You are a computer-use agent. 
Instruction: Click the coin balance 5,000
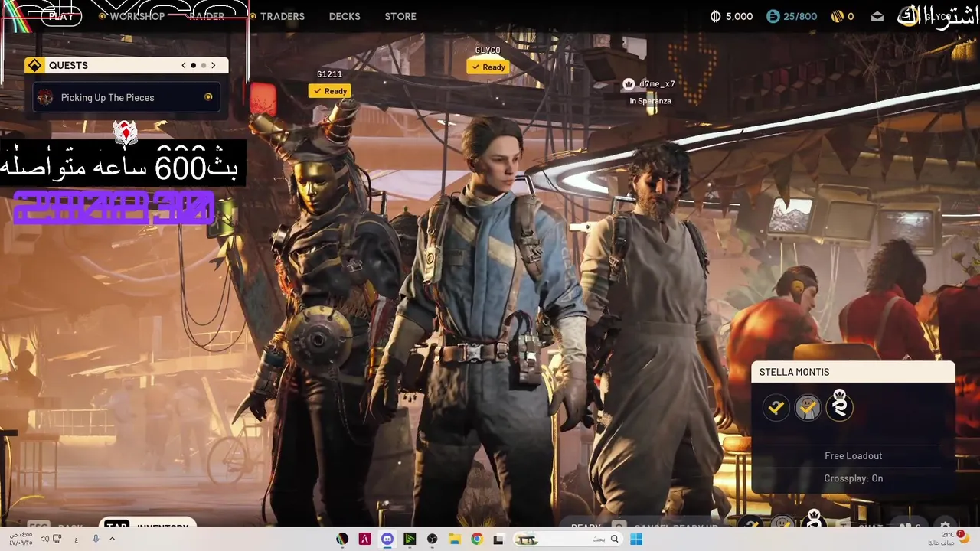[x=732, y=16]
